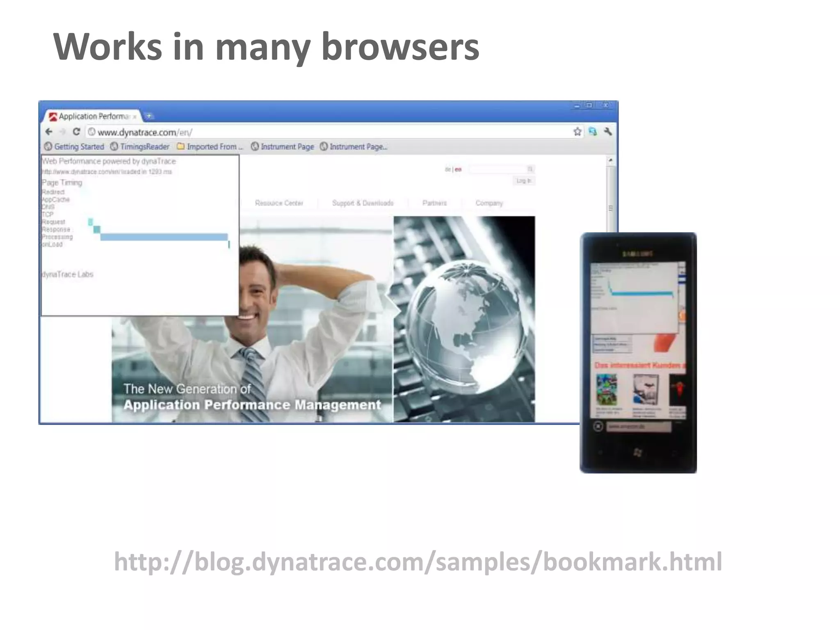Click the Processing timing bar
The height and width of the screenshot is (630, 840).
164,237
